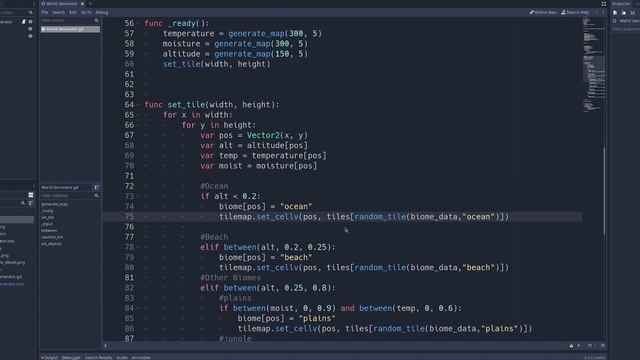Toggle FileSystem dock split mode icon
640x360 pixels.
pos(31,195)
